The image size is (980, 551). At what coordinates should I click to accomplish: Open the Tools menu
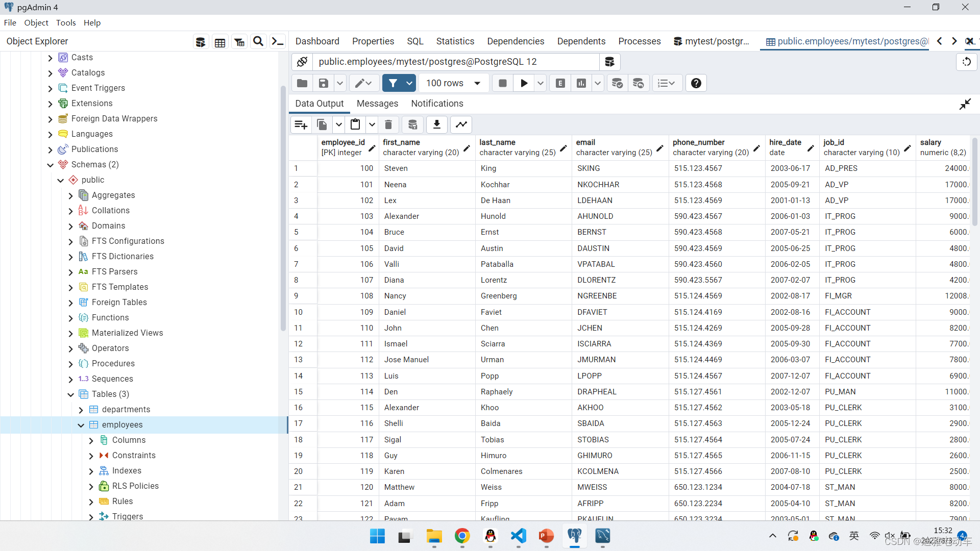tap(66, 23)
